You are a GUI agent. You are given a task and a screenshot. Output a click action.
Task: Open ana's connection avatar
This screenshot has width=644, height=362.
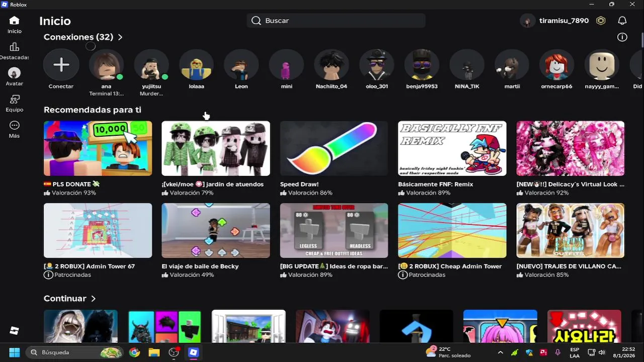[x=106, y=64]
